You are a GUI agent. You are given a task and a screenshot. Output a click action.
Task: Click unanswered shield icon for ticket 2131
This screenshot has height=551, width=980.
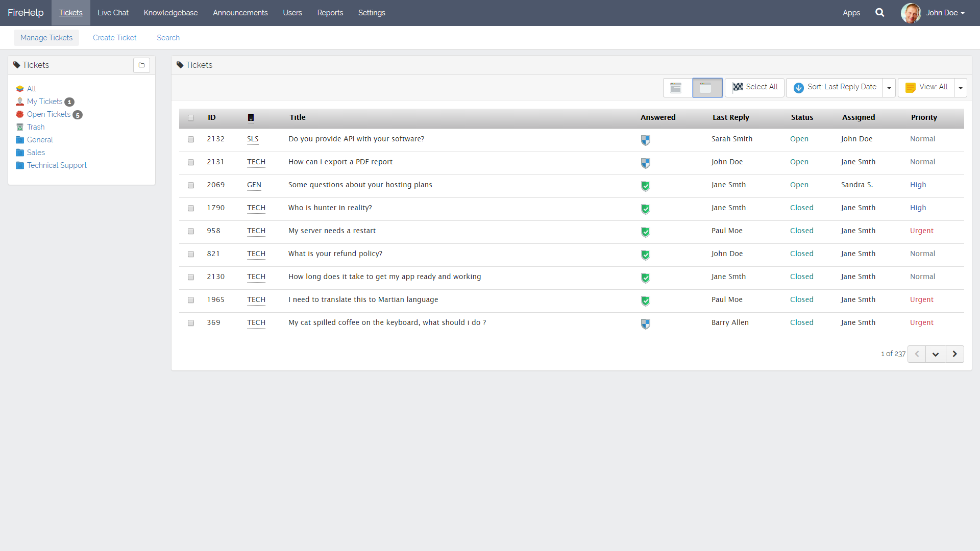pos(646,163)
